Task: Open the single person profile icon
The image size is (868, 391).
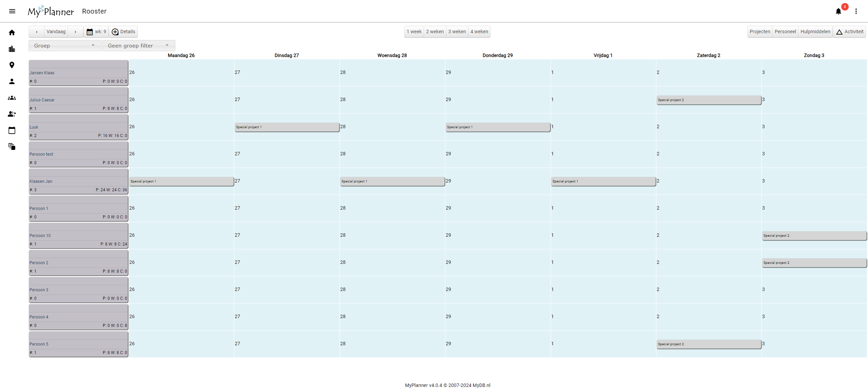Action: [12, 81]
